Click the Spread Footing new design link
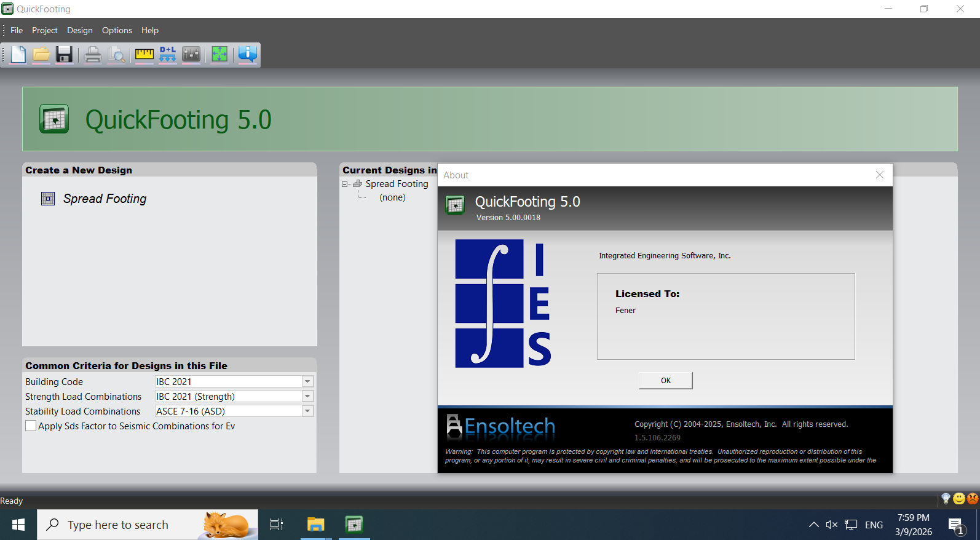This screenshot has width=980, height=540. tap(105, 199)
